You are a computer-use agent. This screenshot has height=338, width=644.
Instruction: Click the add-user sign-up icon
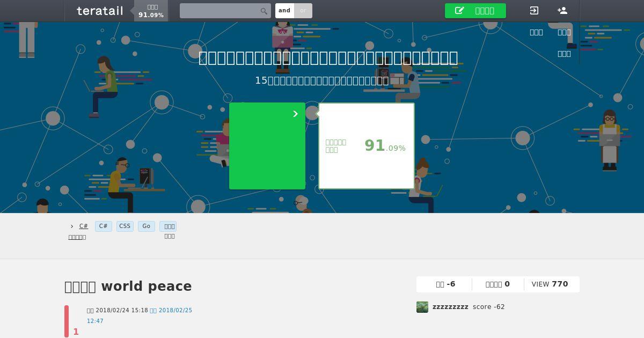pyautogui.click(x=562, y=11)
